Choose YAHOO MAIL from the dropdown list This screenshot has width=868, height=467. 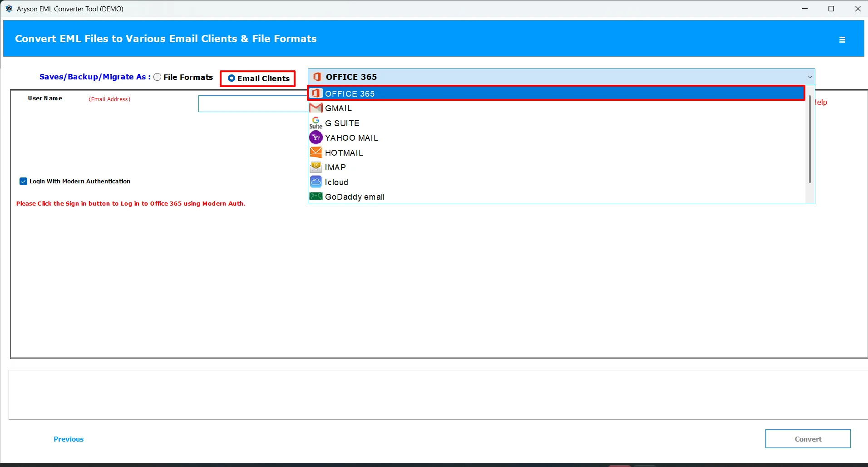pyautogui.click(x=557, y=138)
